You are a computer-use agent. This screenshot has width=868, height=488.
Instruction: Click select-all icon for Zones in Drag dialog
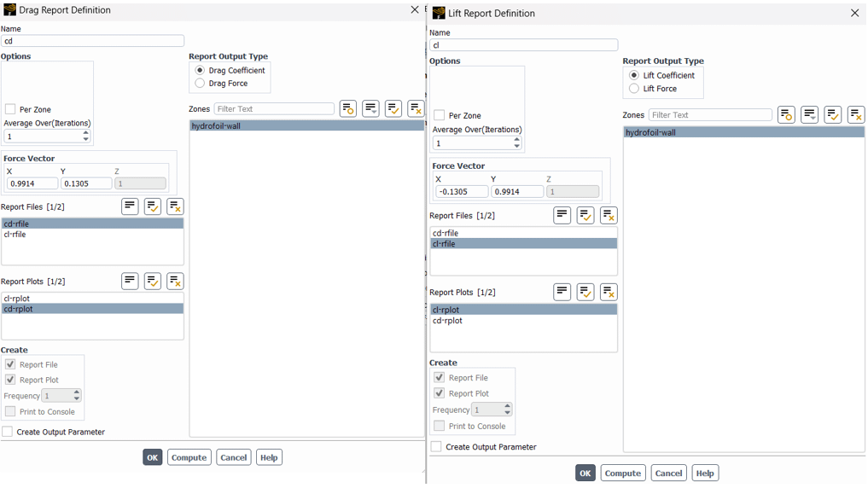393,108
